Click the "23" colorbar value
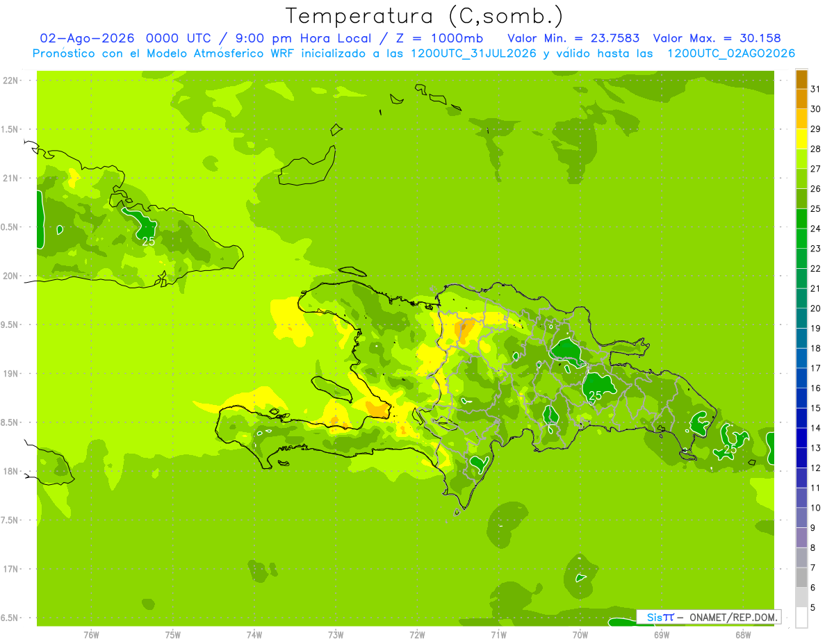 point(816,248)
